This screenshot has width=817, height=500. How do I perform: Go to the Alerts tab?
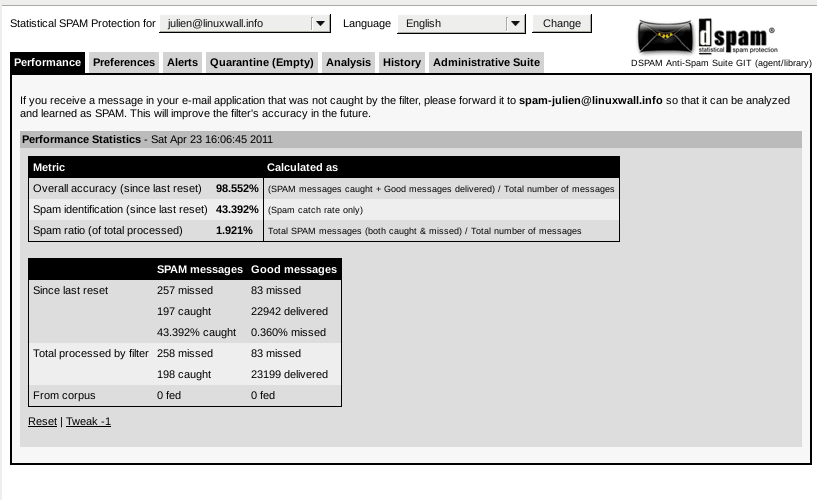[x=182, y=62]
